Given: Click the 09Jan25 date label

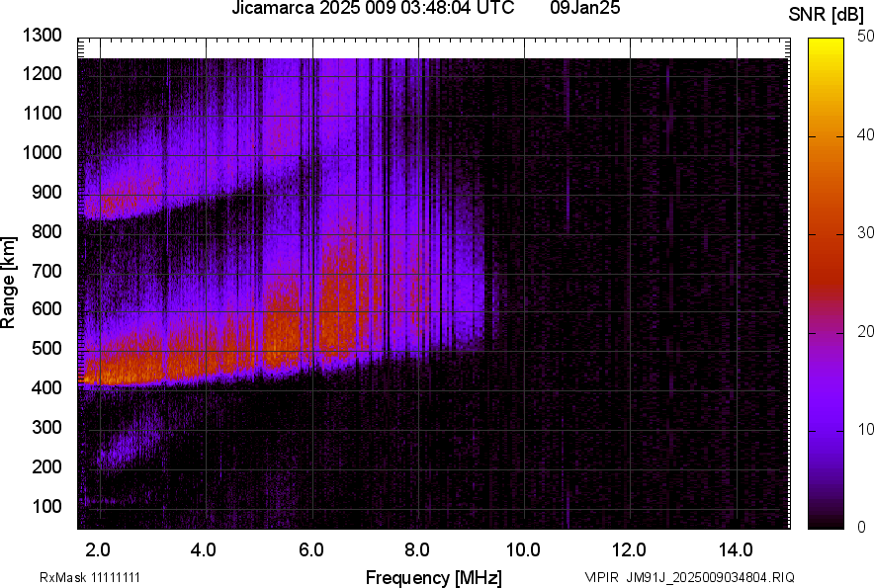Looking at the screenshot, I should coord(583,10).
